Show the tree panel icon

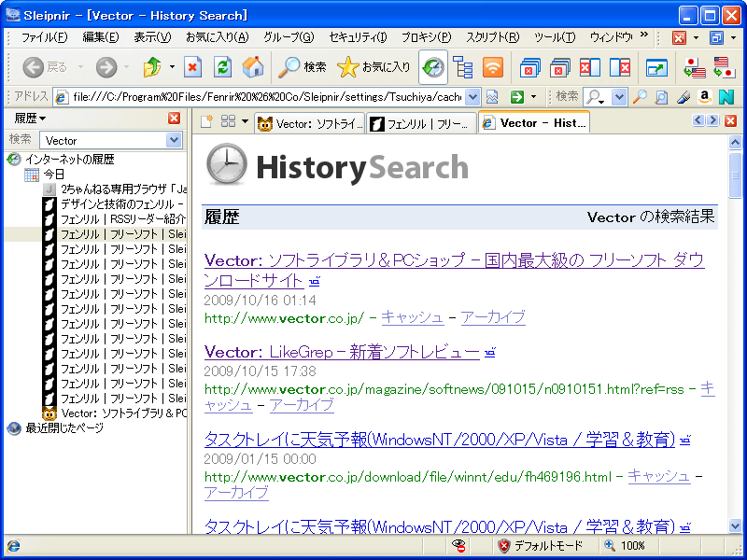point(462,67)
